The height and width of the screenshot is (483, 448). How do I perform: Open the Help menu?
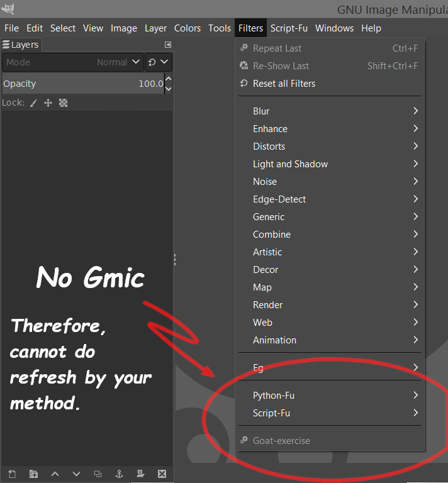pyautogui.click(x=371, y=28)
